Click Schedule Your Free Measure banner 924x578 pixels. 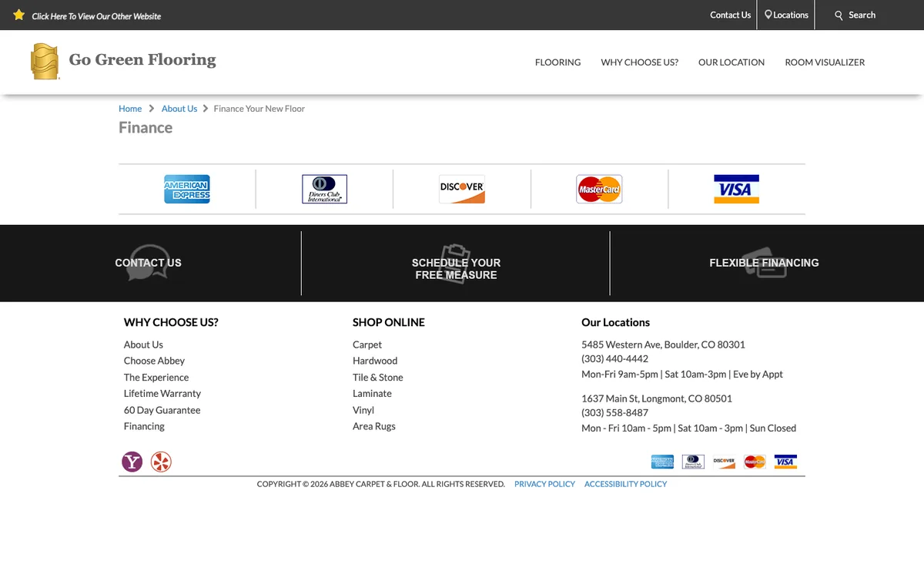coord(456,269)
